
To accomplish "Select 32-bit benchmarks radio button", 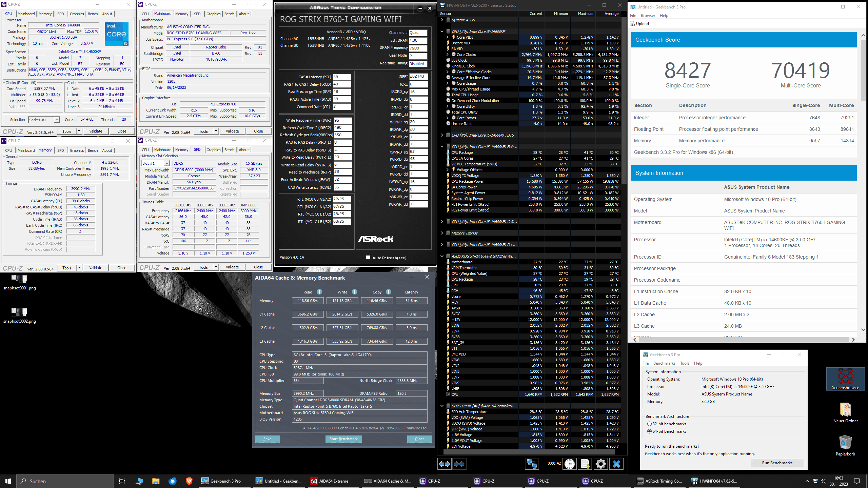I will [649, 424].
